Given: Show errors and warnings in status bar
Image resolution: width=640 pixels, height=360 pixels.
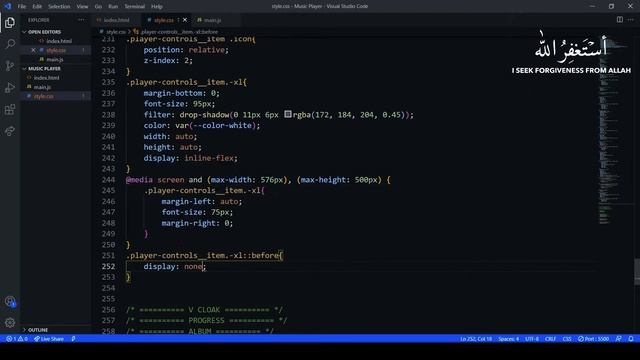Looking at the screenshot, I should [x=17, y=339].
